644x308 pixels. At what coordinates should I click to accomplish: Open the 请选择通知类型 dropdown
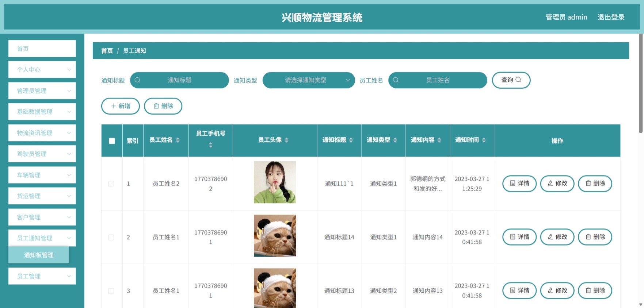point(309,80)
